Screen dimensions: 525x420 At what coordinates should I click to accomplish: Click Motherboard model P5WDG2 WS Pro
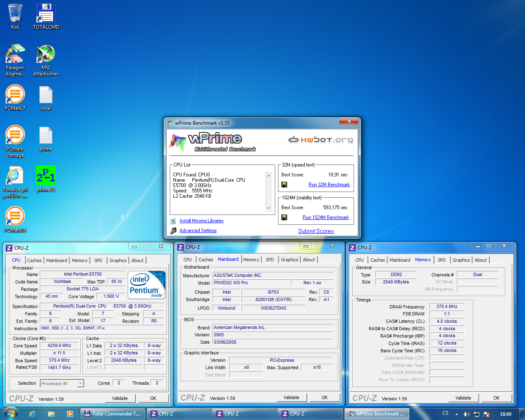point(251,283)
